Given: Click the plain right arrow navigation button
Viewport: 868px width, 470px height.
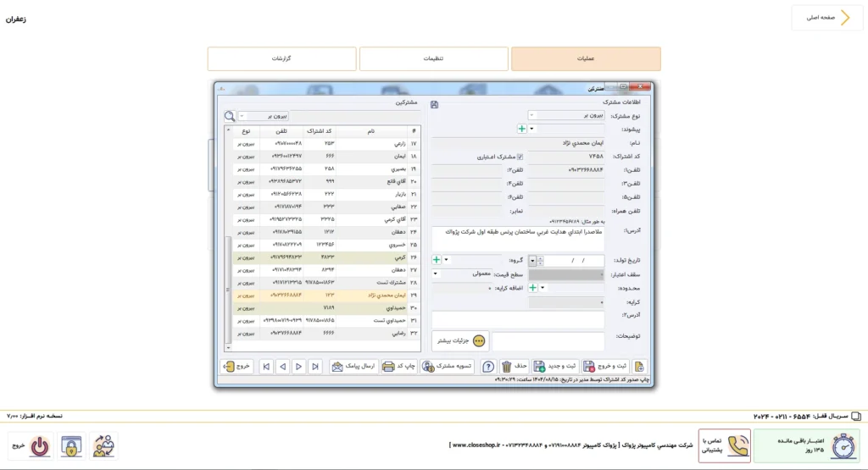Looking at the screenshot, I should 299,367.
